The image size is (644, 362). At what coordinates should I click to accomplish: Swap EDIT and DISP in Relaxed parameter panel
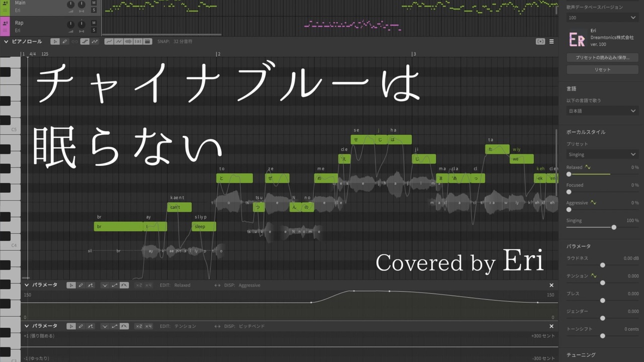[x=217, y=285]
